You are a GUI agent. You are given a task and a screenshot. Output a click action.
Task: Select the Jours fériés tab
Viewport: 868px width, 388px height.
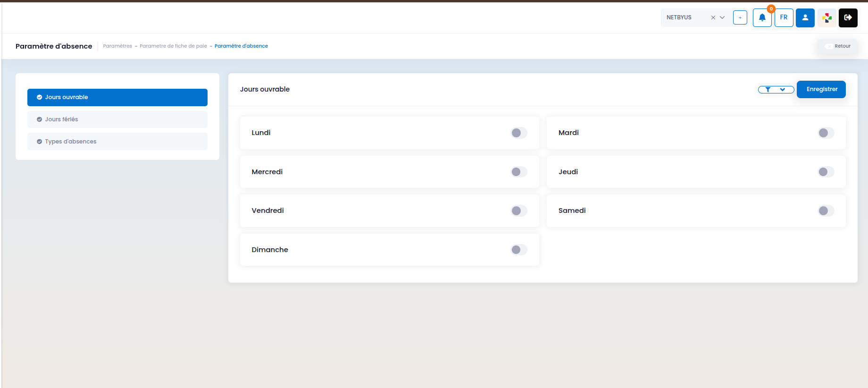click(x=117, y=119)
